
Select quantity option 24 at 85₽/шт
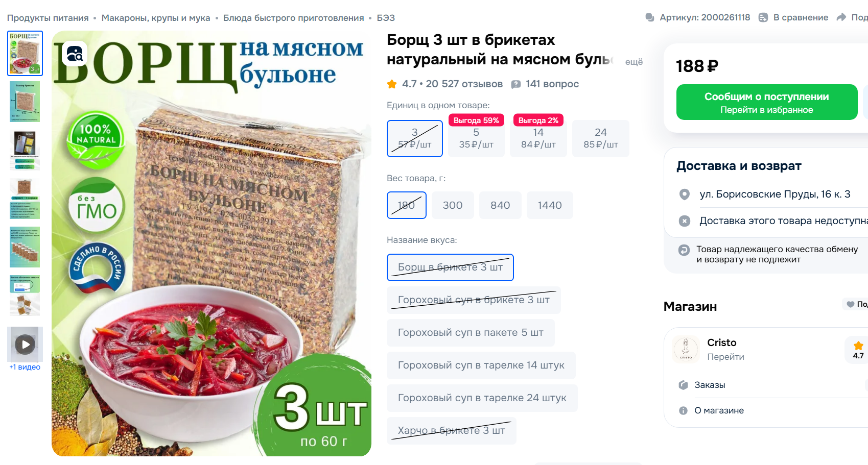coord(601,138)
